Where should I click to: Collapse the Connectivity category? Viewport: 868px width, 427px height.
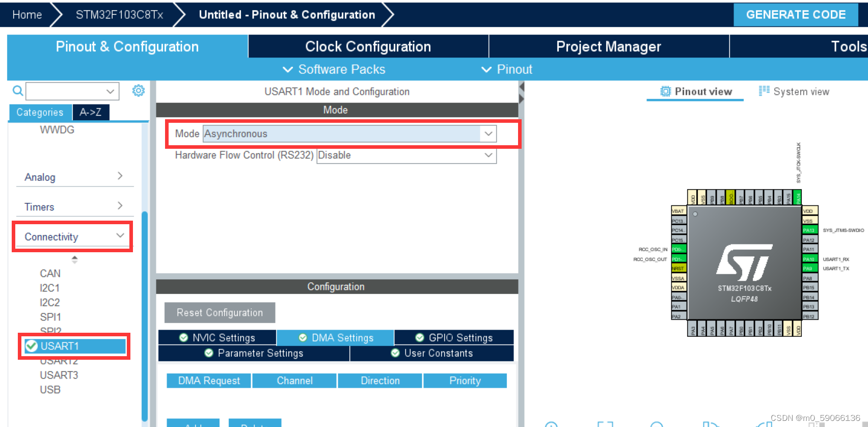(74, 236)
